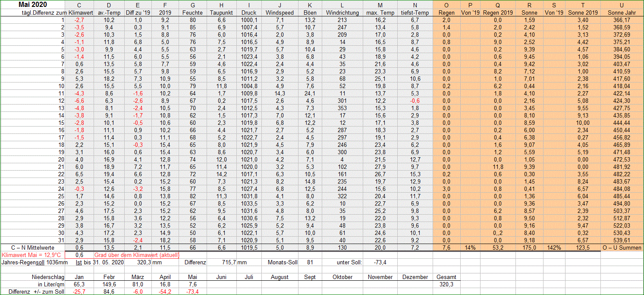Viewport: 644px width, 295px height.
Task: Select gust value 24,1
Action: (x=310, y=93)
